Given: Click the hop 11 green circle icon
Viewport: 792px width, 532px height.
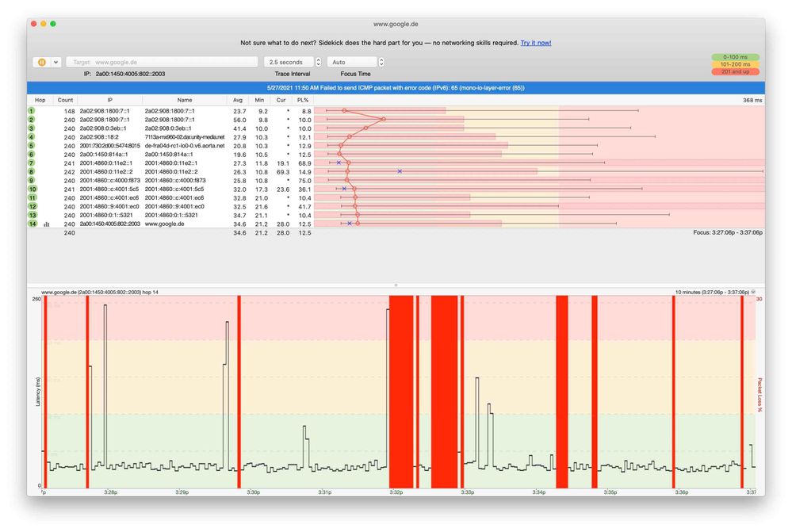Looking at the screenshot, I should pyautogui.click(x=33, y=197).
